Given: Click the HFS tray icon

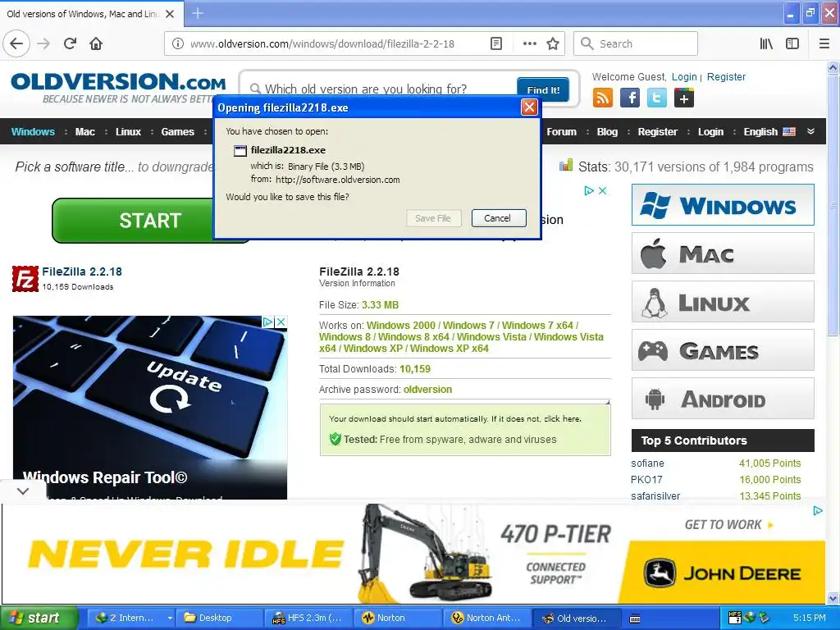Looking at the screenshot, I should pyautogui.click(x=735, y=618).
